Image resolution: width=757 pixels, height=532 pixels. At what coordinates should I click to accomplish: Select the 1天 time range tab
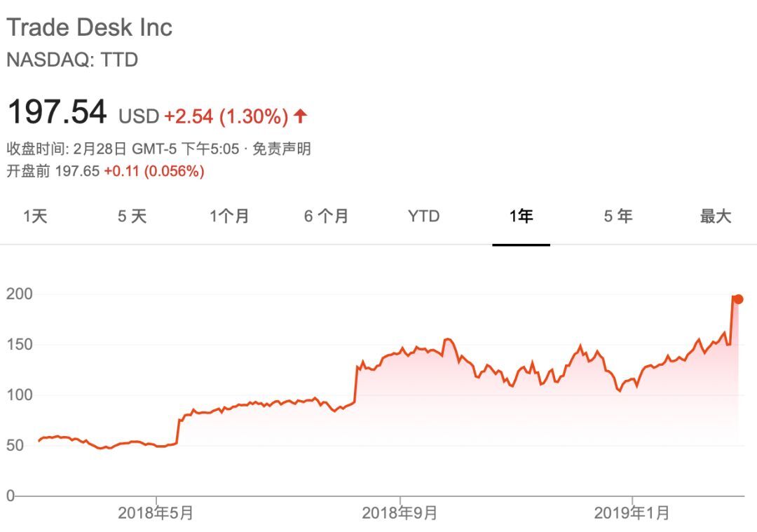pyautogui.click(x=35, y=216)
